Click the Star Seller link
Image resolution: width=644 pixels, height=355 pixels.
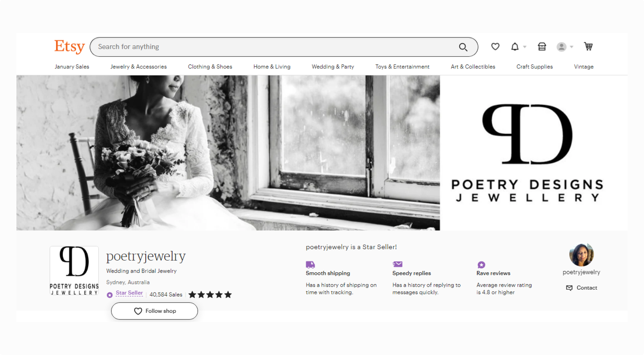point(129,293)
